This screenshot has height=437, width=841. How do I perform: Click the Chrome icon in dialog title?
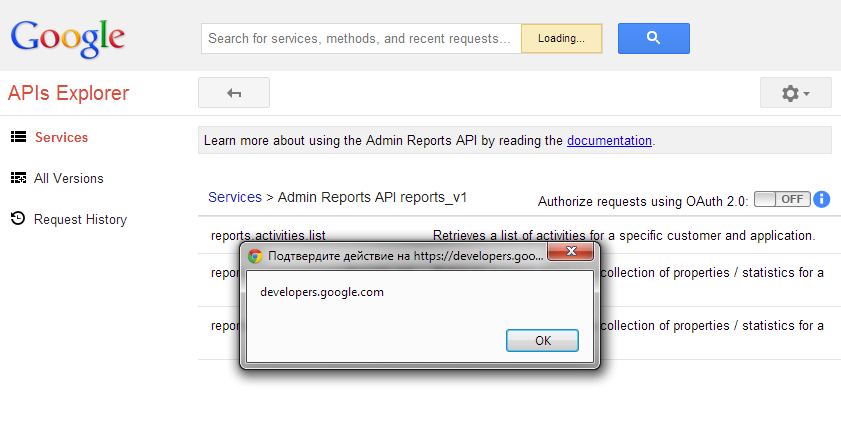pyautogui.click(x=255, y=256)
